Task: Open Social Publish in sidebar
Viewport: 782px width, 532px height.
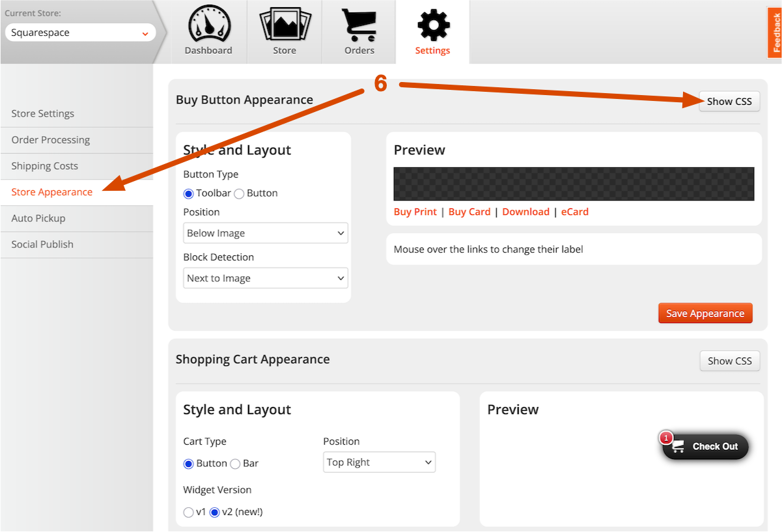Action: tap(77, 244)
